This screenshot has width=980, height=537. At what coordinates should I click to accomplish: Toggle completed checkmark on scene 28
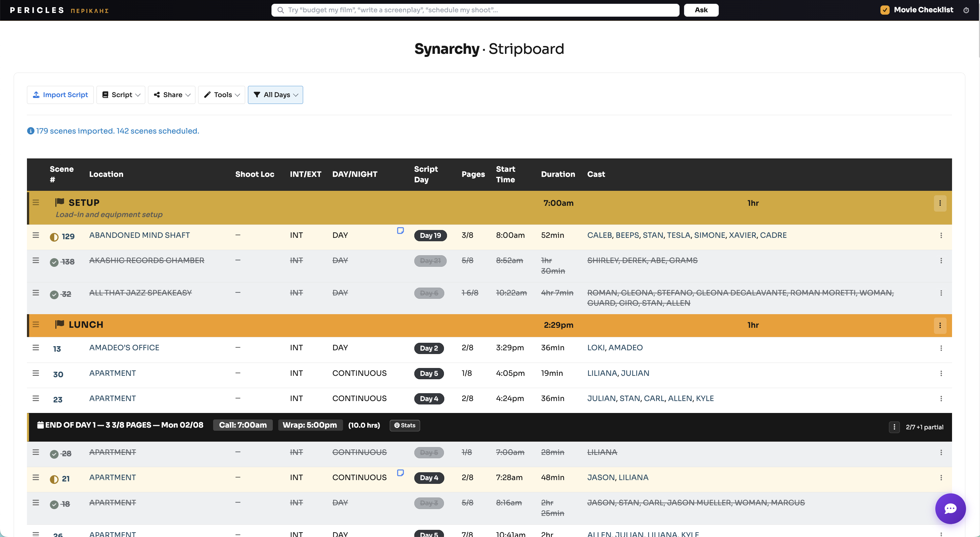pos(54,454)
